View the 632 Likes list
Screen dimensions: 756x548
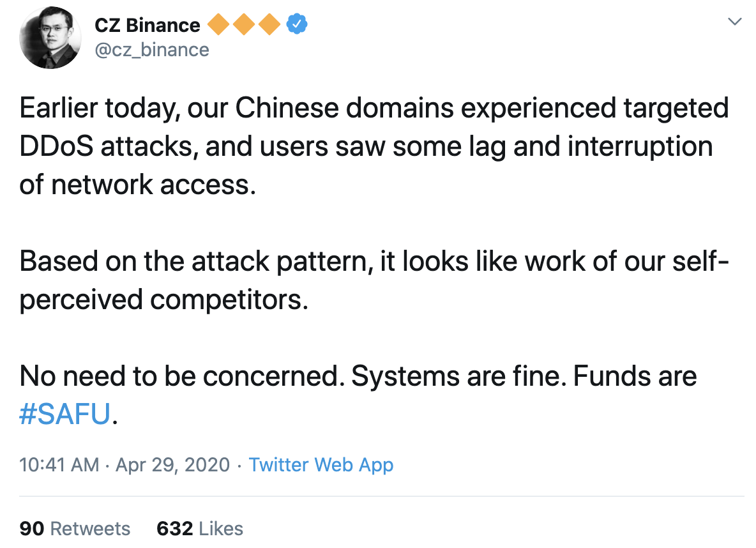point(200,528)
